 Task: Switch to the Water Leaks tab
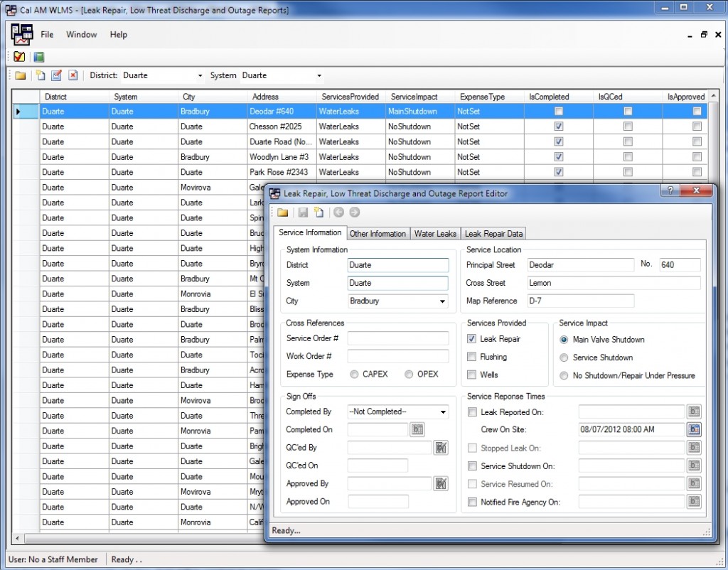pos(435,234)
